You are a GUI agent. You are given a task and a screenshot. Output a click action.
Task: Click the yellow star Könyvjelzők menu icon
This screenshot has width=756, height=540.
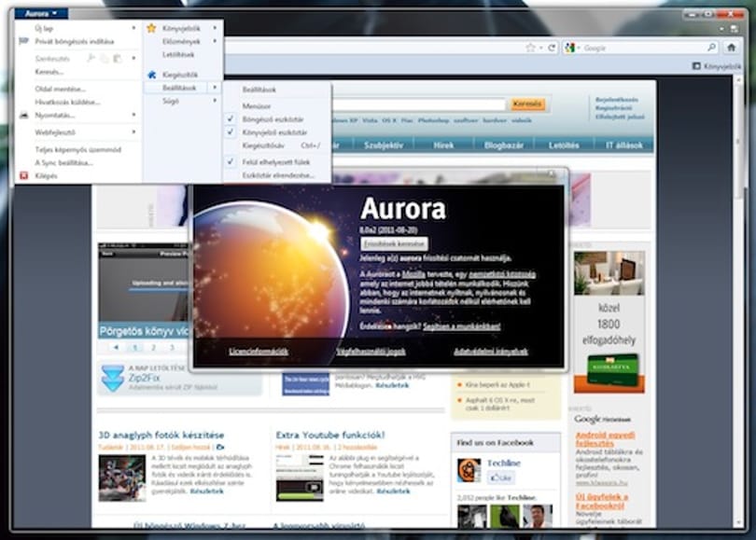151,28
